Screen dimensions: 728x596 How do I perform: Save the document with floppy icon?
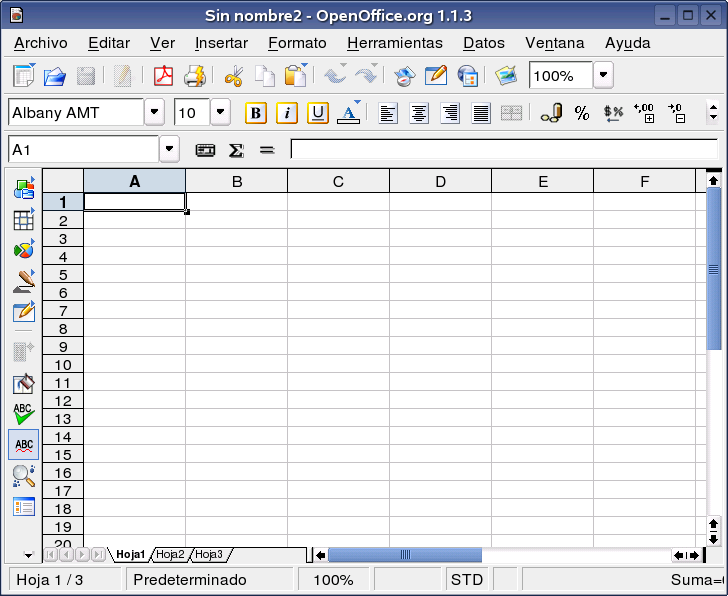pos(85,76)
